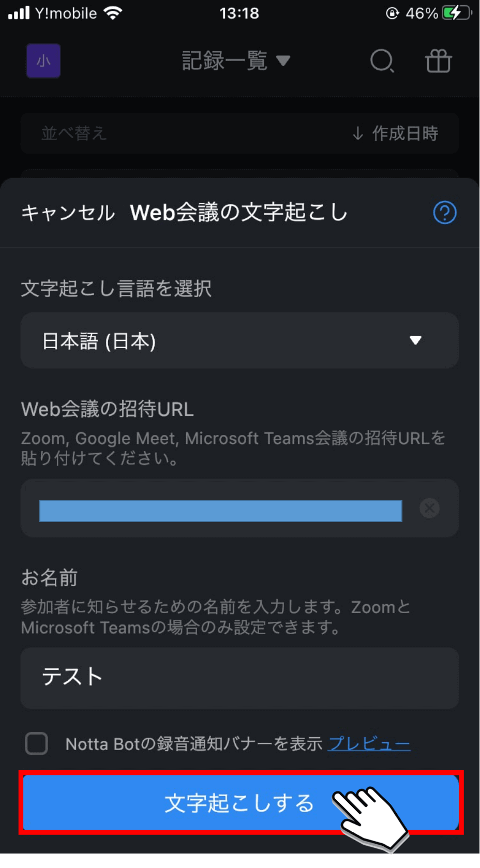
Task: Tap the 13:18 clock in status bar
Action: tap(239, 13)
